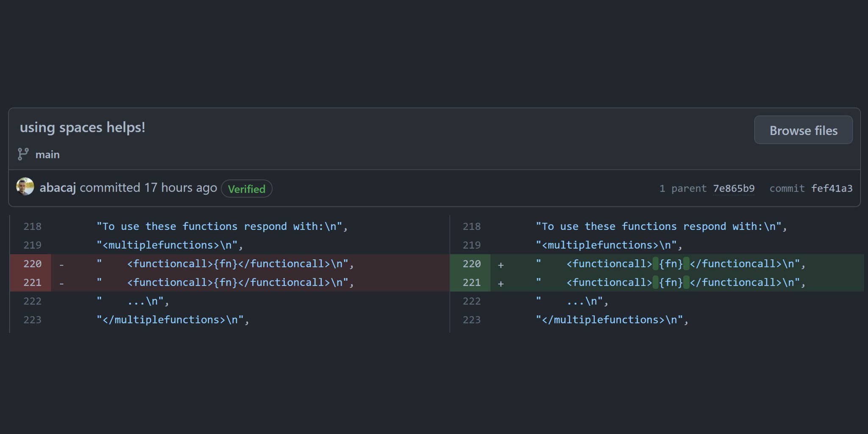Image resolution: width=868 pixels, height=434 pixels.
Task: Select line number 218 in left diff
Action: coord(32,226)
